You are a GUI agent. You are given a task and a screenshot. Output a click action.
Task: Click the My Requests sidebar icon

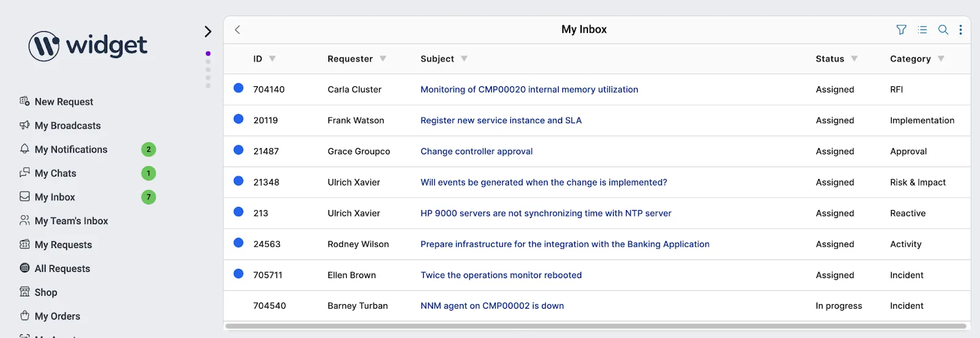[24, 244]
